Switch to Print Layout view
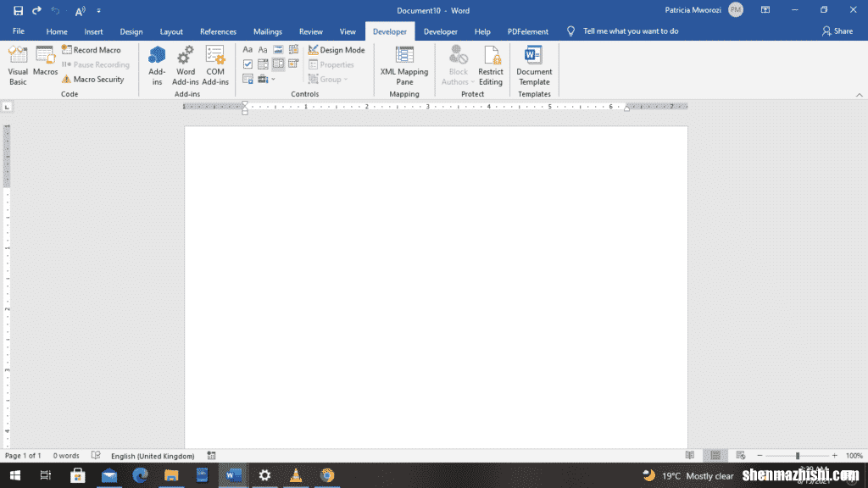The width and height of the screenshot is (868, 488). 715,455
